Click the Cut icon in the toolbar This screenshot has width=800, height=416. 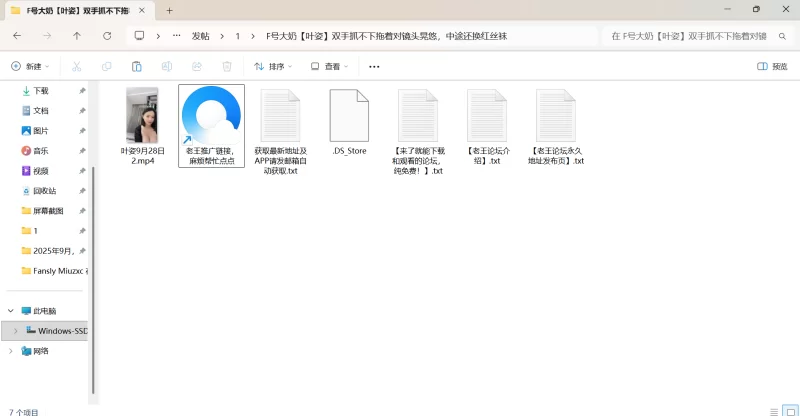tap(76, 67)
